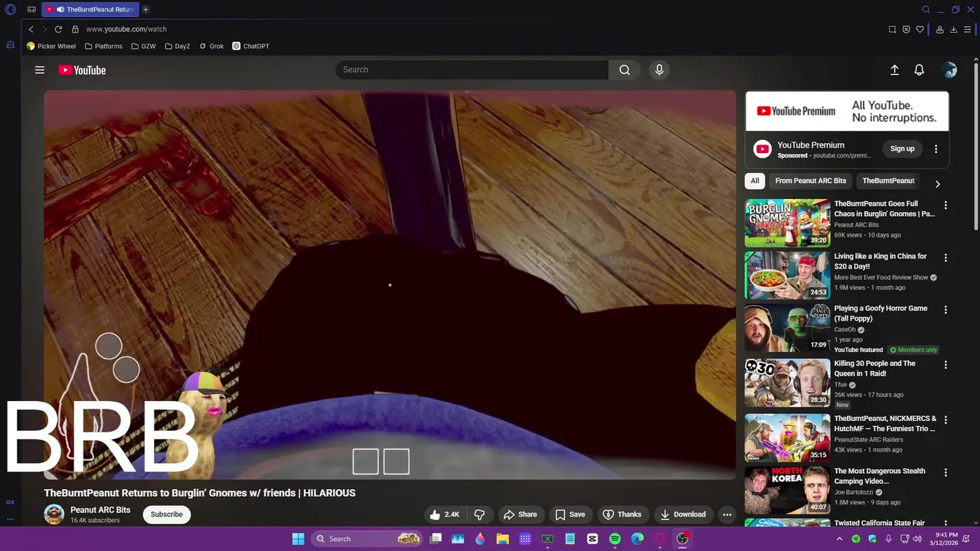Open Living like a King in China video

tap(880, 261)
